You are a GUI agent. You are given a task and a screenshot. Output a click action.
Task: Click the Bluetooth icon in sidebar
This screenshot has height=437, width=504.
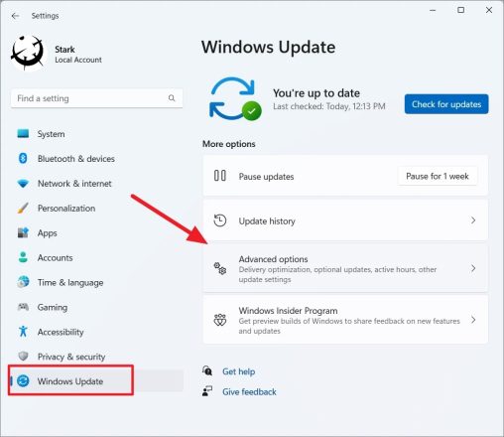23,158
